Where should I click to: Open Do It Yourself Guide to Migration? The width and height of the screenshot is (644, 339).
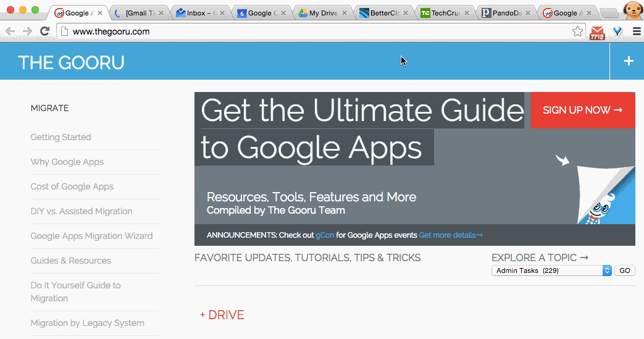pyautogui.click(x=75, y=291)
